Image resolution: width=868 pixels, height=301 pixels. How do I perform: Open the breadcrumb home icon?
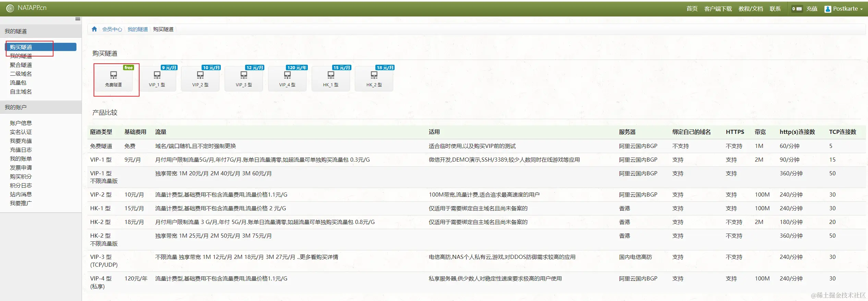94,29
